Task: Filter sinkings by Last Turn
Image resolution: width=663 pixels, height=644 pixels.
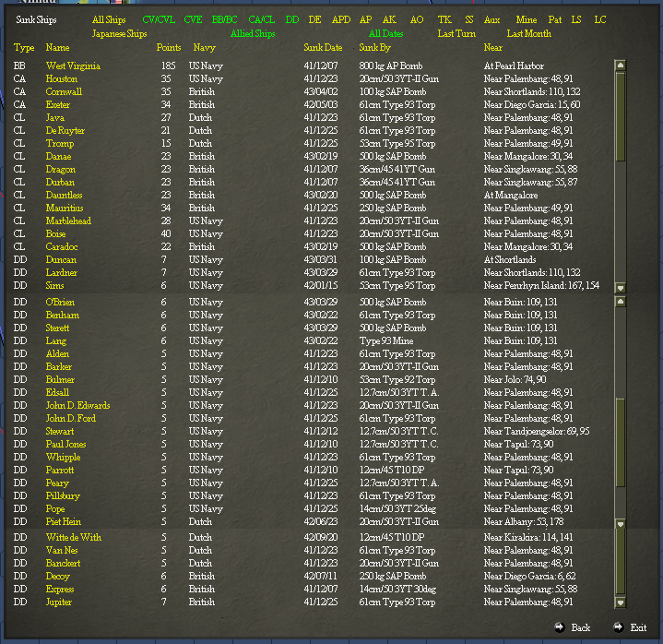Action: point(456,34)
